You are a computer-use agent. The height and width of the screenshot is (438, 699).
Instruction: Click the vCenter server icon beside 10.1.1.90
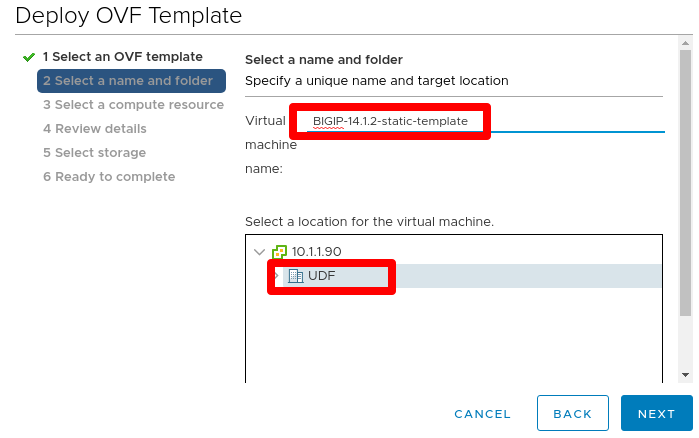coord(280,252)
